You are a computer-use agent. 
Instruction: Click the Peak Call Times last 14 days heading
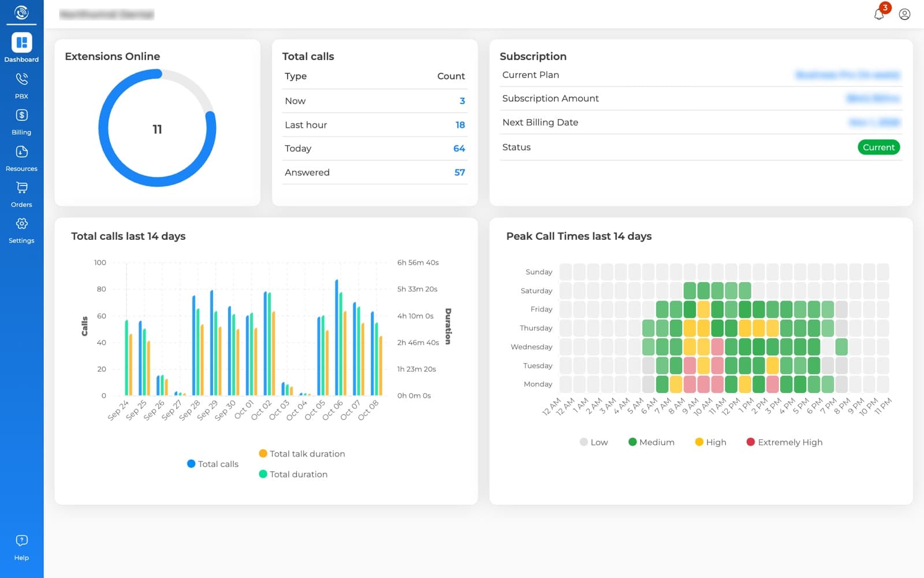pyautogui.click(x=579, y=236)
